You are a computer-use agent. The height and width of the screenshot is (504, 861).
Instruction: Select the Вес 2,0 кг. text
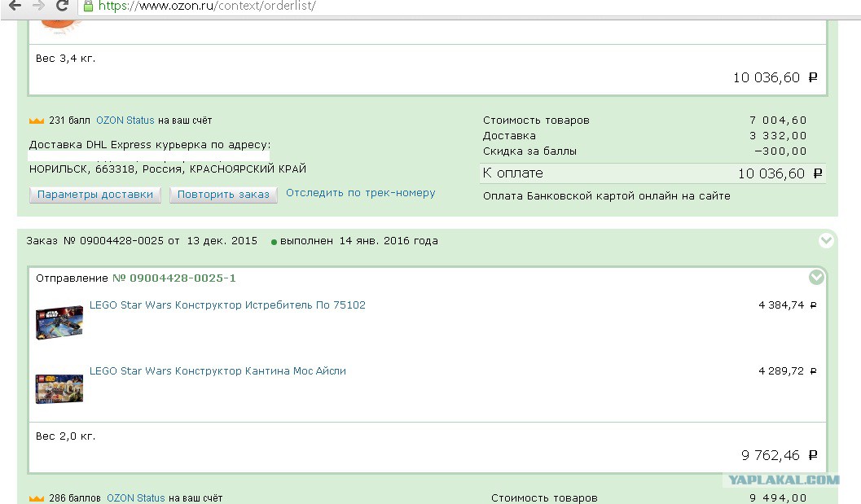tap(65, 436)
